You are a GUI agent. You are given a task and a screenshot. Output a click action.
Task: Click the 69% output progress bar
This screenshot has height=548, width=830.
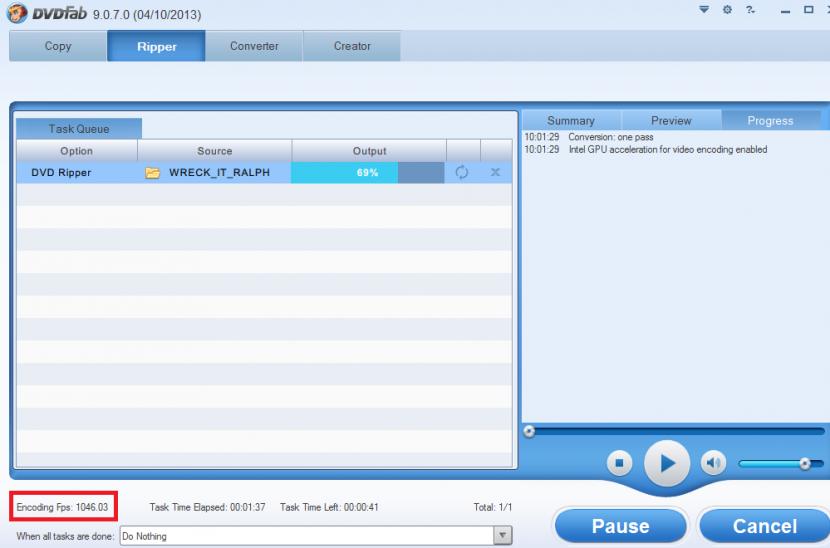[367, 173]
